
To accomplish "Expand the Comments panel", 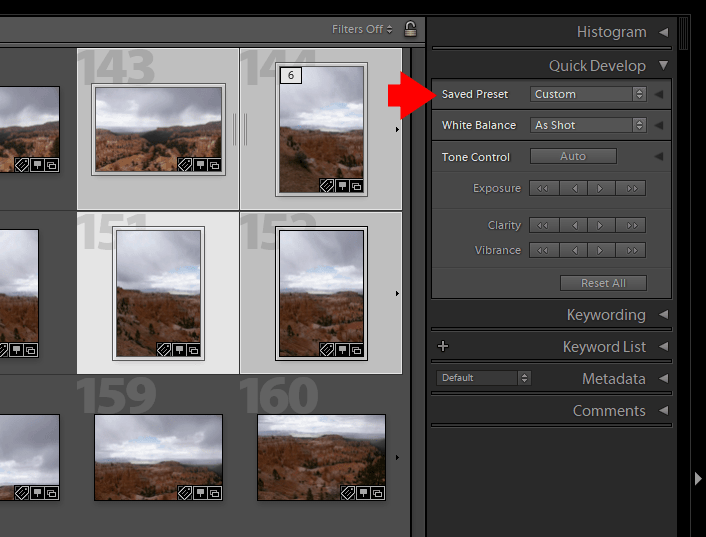I will coord(663,411).
